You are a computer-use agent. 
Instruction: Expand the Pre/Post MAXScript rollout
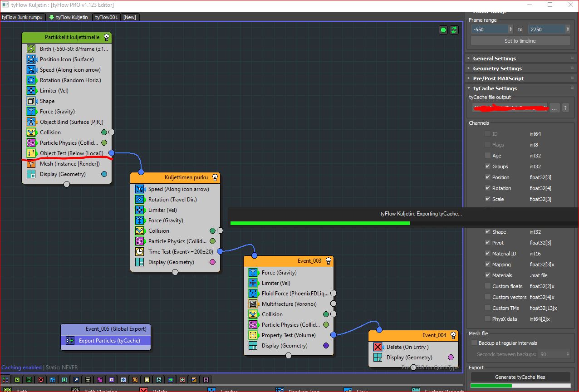(x=521, y=78)
